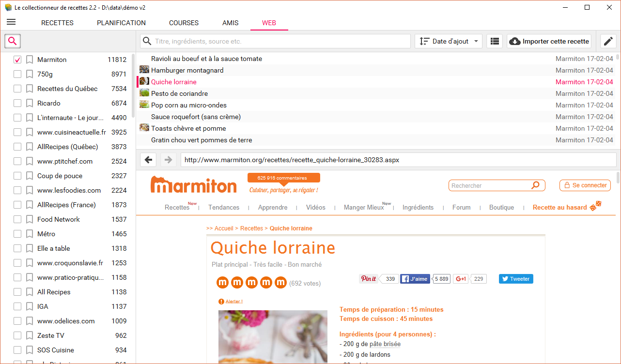Click the pâte brisée ingredient link
621x364 pixels.
point(385,344)
